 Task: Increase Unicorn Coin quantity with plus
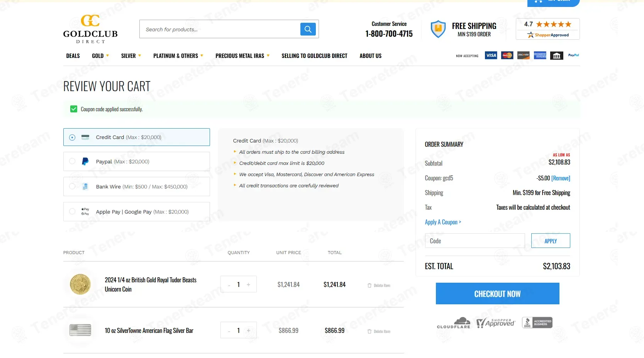[x=249, y=285]
